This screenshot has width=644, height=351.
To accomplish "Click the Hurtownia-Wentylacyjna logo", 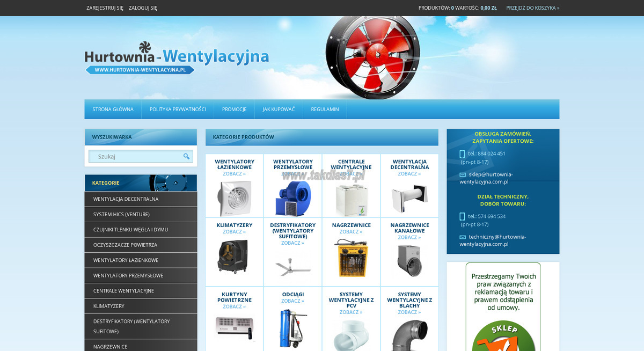I will tap(177, 58).
